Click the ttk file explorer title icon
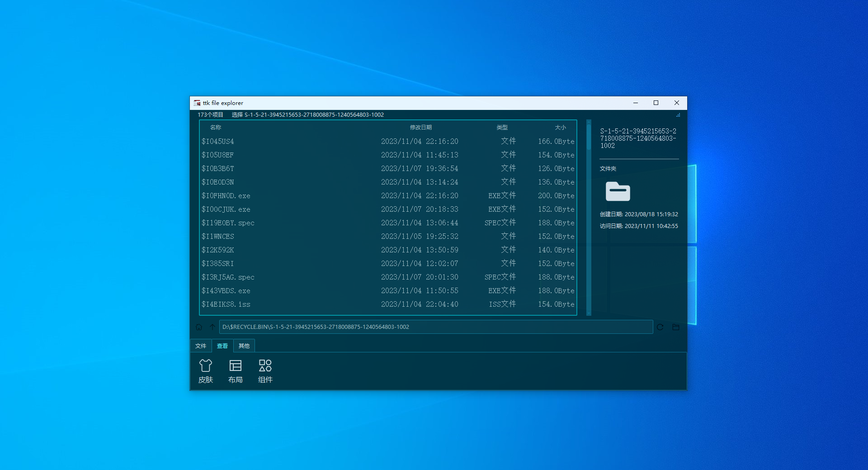This screenshot has width=868, height=470. click(197, 103)
